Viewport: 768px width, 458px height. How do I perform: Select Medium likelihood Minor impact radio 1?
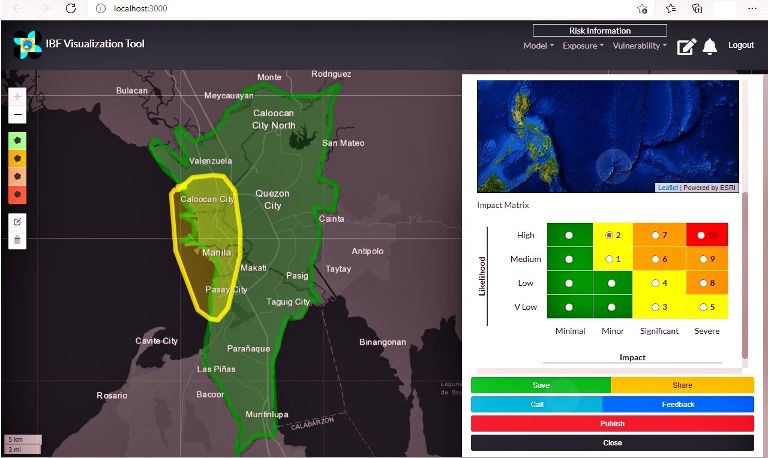[x=609, y=259]
